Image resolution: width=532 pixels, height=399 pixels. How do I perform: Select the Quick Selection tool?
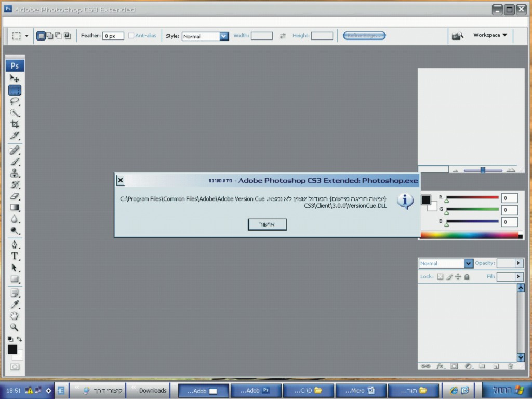pyautogui.click(x=14, y=113)
